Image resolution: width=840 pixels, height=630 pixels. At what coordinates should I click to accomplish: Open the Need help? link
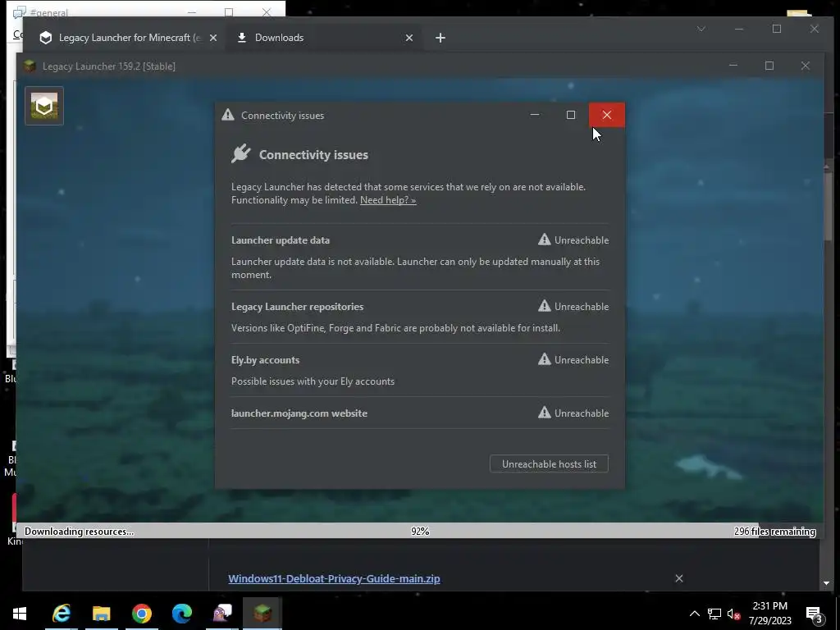pyautogui.click(x=388, y=200)
